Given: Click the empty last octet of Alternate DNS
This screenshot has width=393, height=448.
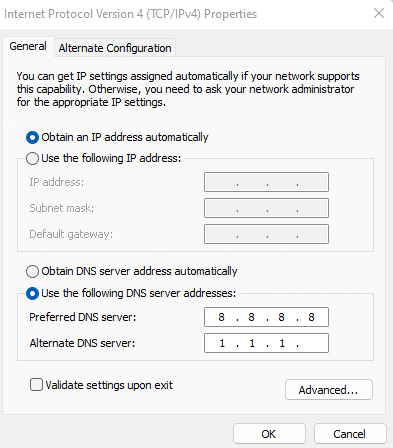Looking at the screenshot, I should 312,343.
